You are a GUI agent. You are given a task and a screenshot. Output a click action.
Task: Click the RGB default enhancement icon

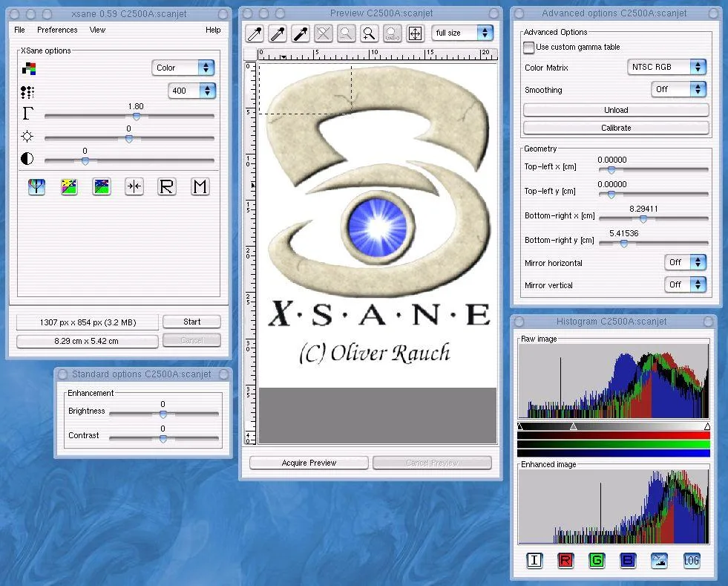point(36,187)
